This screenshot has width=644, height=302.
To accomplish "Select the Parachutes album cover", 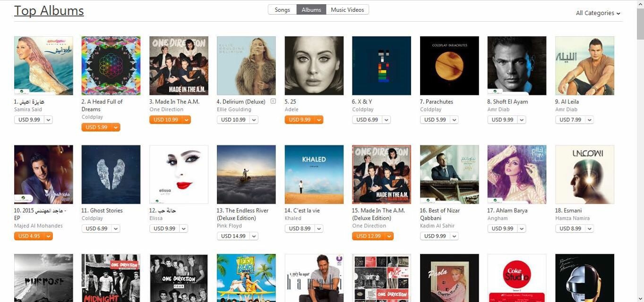I will pos(449,66).
